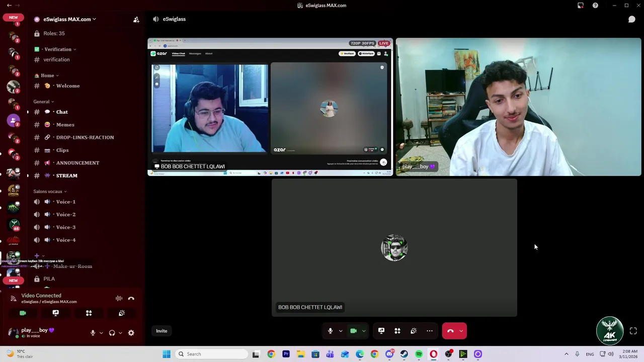Open the chat bubble icon at top right

[x=631, y=19]
